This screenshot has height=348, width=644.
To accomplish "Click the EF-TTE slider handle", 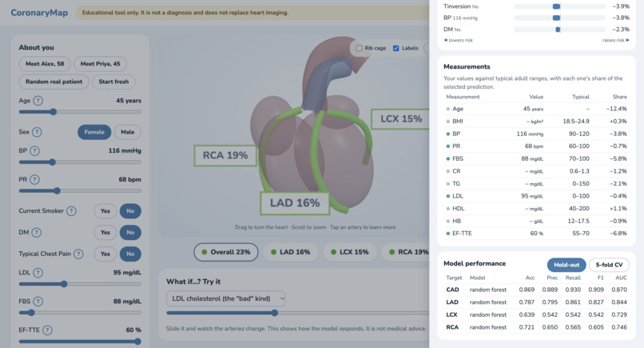I will [137, 342].
